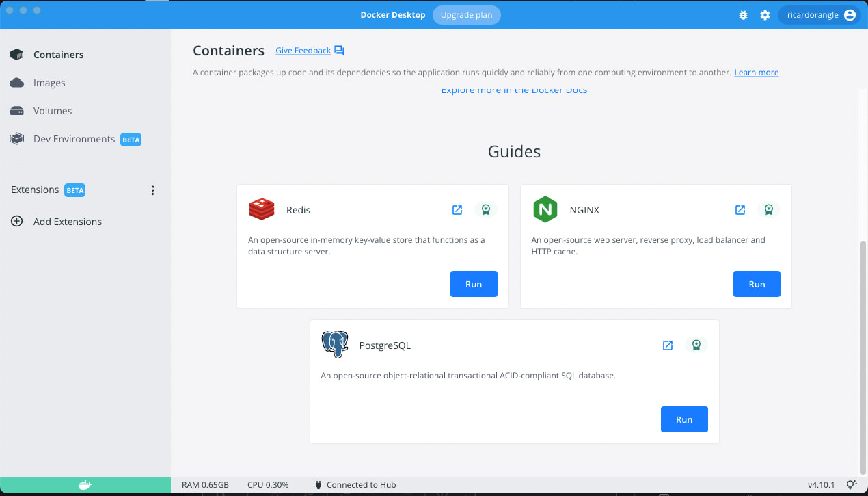The image size is (868, 496).
Task: Open the ricardorangle account menu
Action: point(818,15)
